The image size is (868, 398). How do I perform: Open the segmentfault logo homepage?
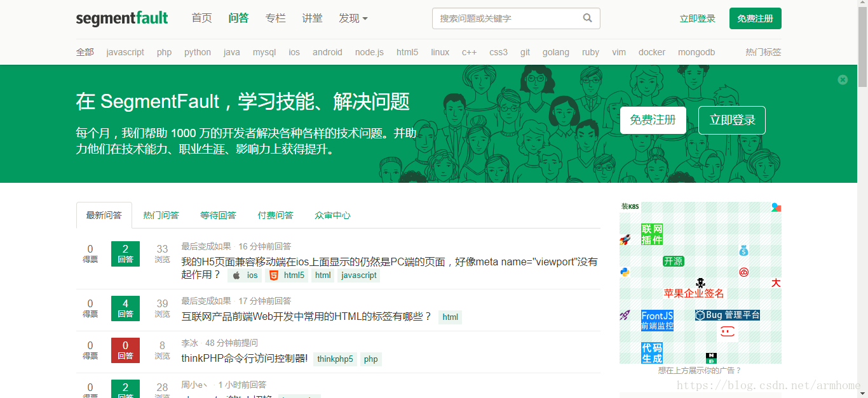122,18
